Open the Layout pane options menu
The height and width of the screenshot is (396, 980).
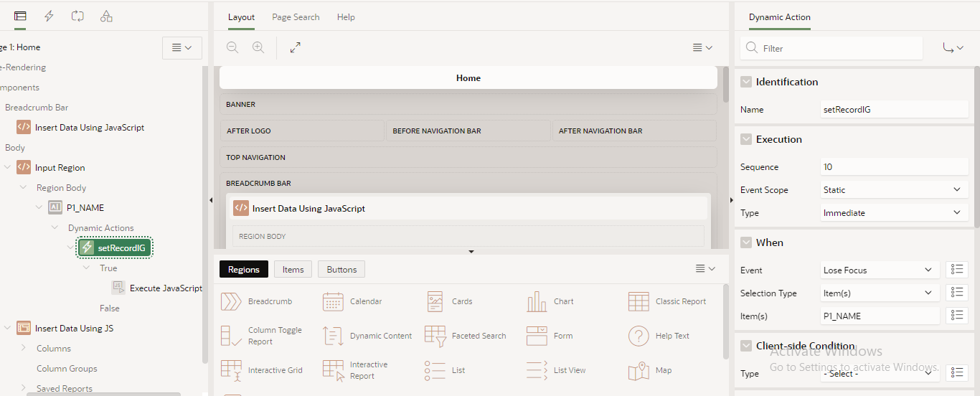(x=702, y=47)
